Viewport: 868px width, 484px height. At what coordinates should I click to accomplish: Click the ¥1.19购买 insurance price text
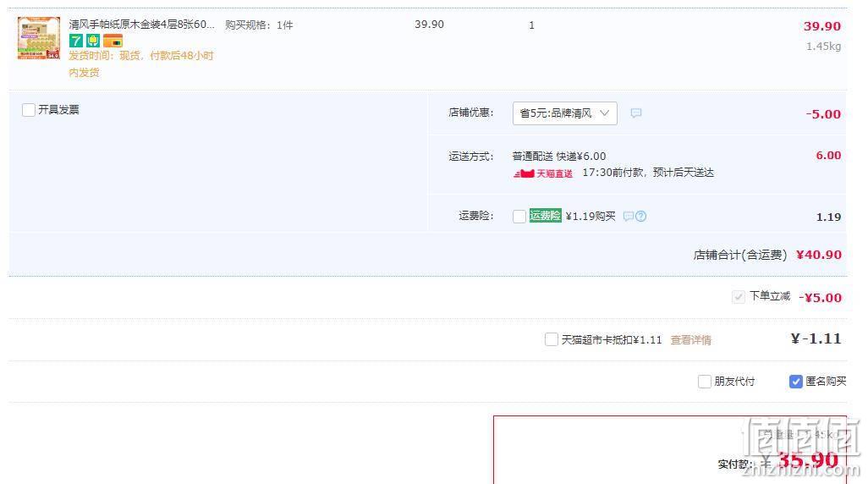(591, 216)
